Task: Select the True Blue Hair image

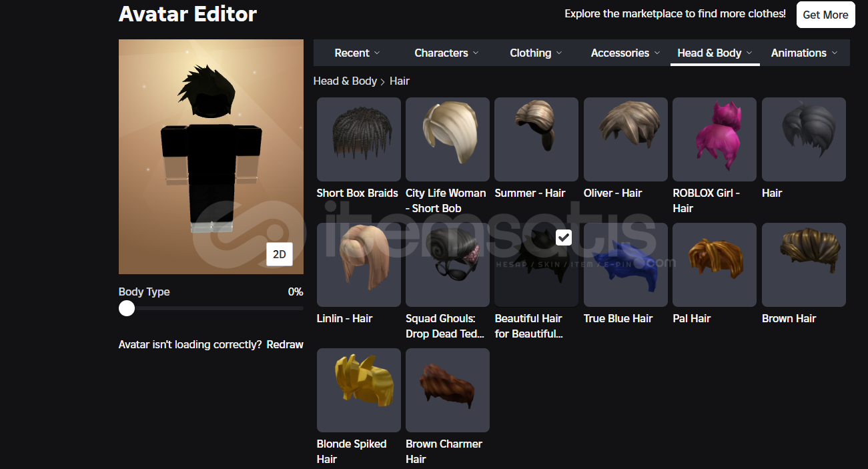Action: click(626, 265)
